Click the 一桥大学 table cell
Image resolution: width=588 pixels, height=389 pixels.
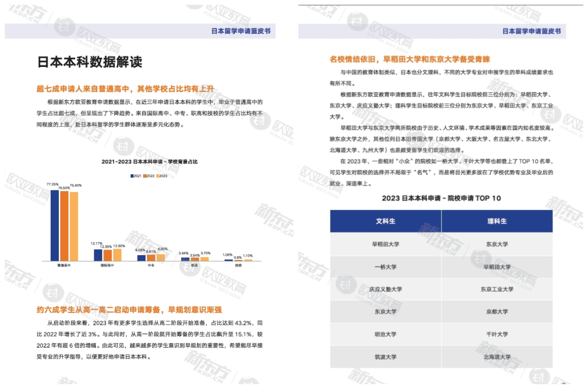385,267
